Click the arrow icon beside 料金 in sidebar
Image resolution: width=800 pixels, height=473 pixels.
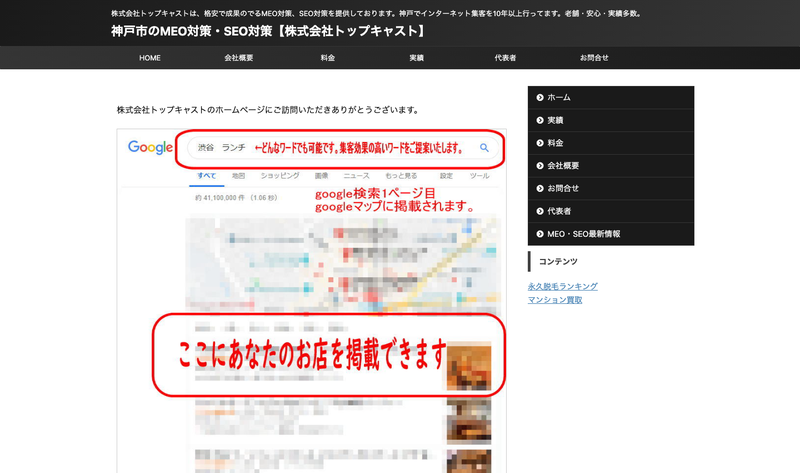(x=540, y=143)
